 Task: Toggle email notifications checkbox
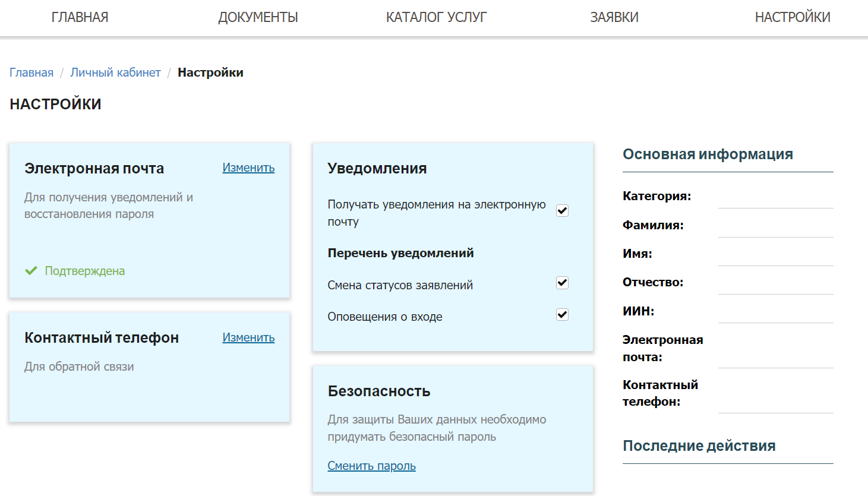(x=562, y=211)
